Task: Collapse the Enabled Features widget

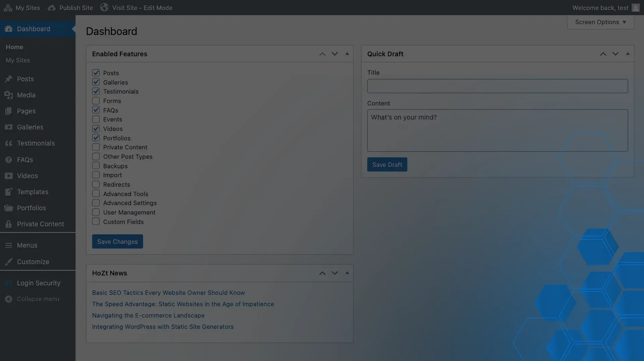Action: click(347, 54)
